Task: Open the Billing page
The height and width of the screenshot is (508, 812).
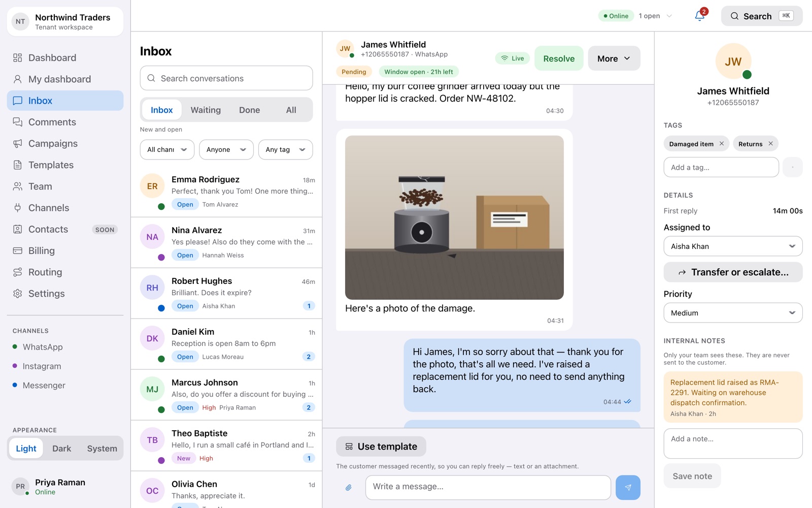Action: [x=65, y=251]
